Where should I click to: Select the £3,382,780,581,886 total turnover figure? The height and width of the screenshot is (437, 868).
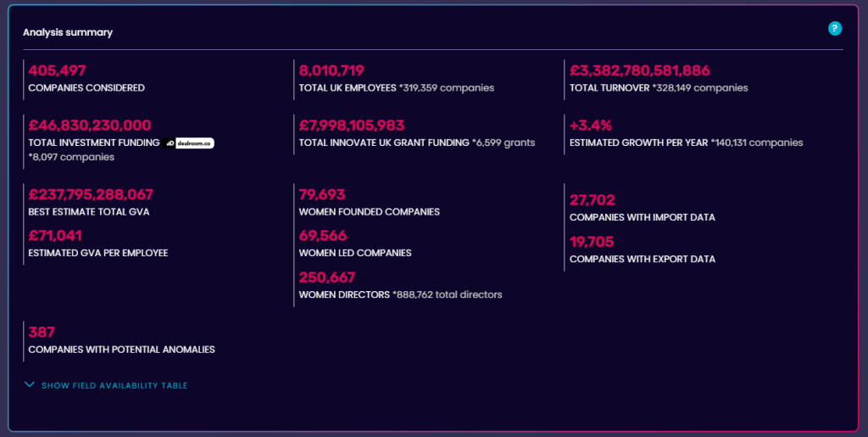pos(639,71)
